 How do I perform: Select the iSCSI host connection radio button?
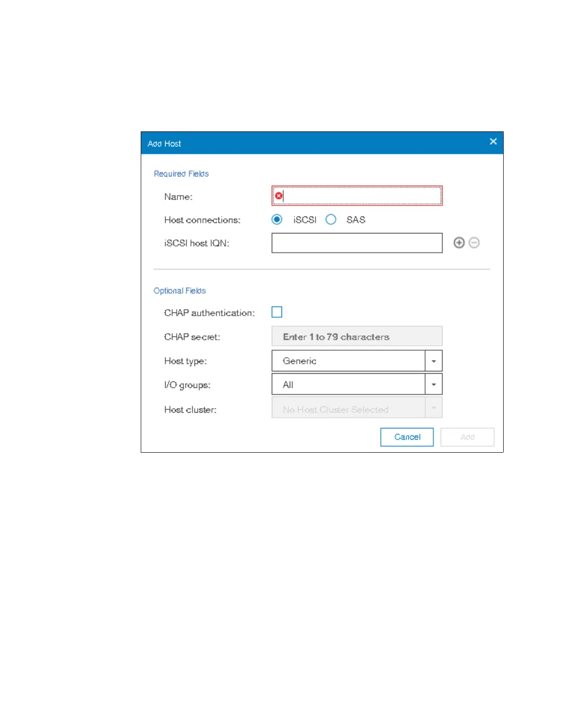277,220
